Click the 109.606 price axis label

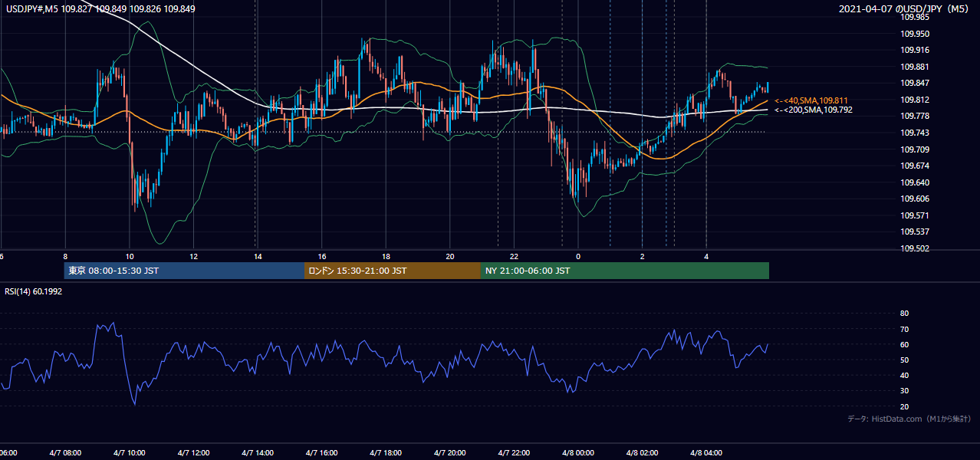tap(914, 199)
